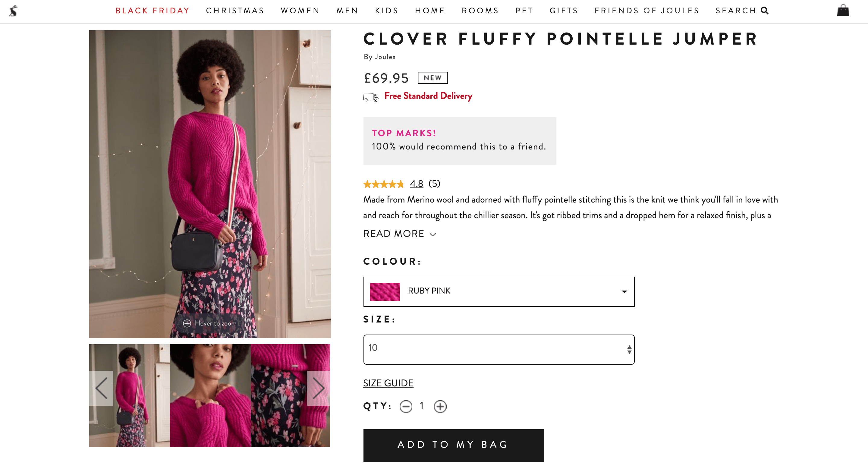
Task: Decrease quantity with the minus icon
Action: [406, 406]
